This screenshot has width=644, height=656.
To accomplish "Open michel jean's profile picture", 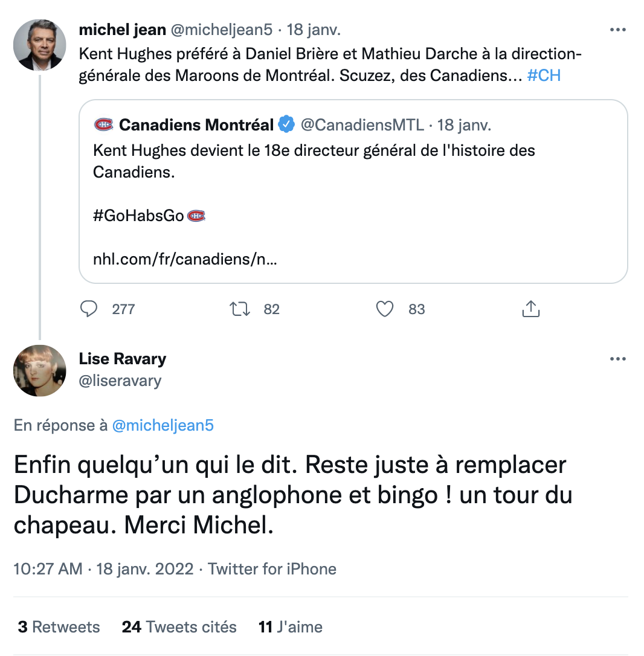I will 40,45.
